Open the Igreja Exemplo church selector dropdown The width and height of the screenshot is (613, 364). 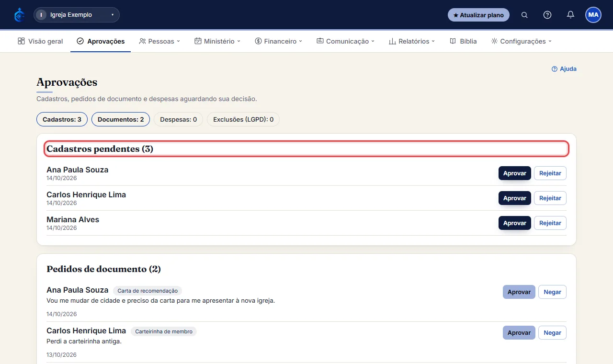point(77,15)
